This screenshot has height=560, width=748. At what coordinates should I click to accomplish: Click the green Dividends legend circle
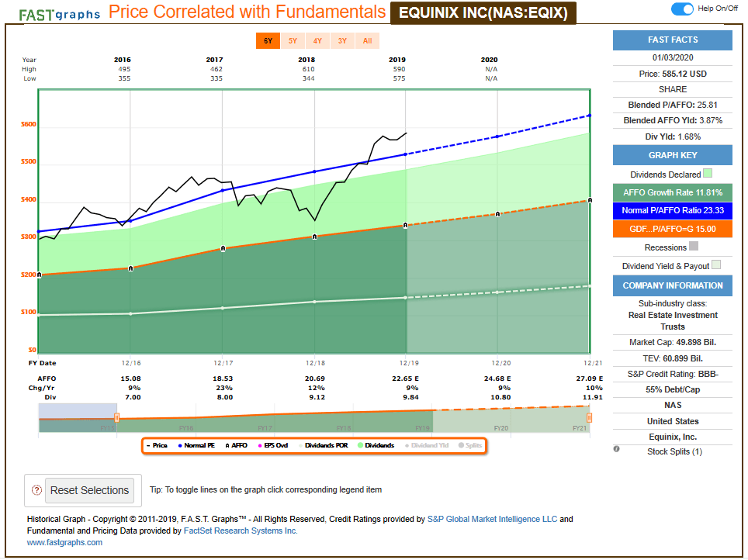(360, 446)
